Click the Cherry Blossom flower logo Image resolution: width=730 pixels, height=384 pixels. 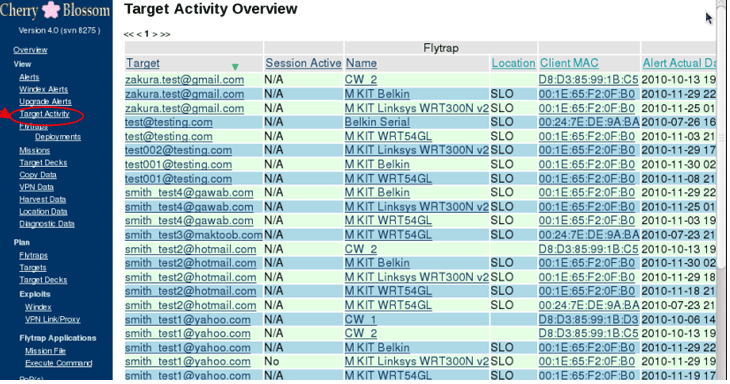[51, 10]
